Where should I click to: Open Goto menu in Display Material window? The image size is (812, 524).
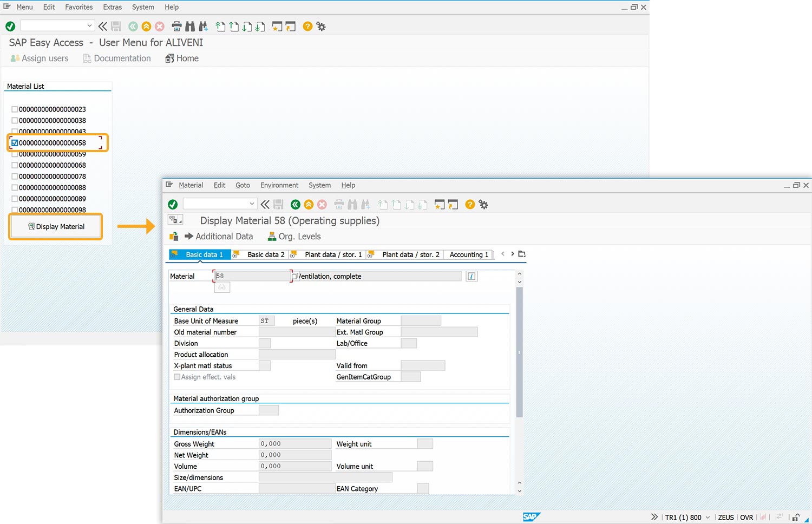(243, 185)
